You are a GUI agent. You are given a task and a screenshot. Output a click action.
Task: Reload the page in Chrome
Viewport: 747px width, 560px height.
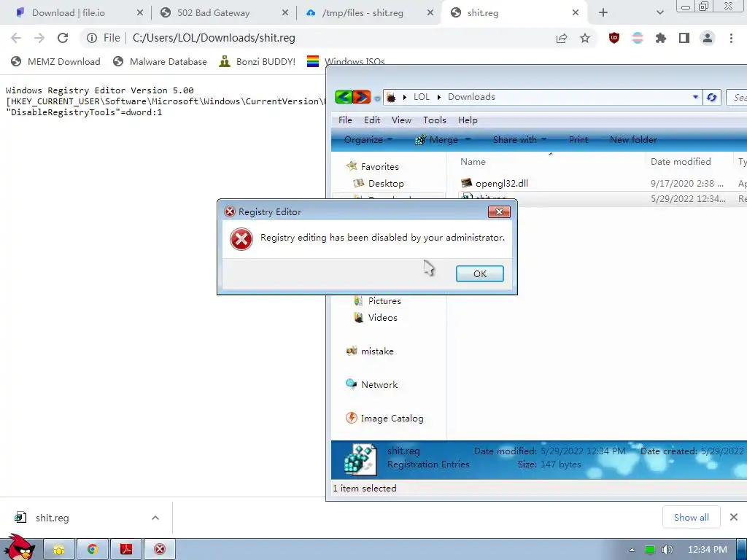point(63,38)
